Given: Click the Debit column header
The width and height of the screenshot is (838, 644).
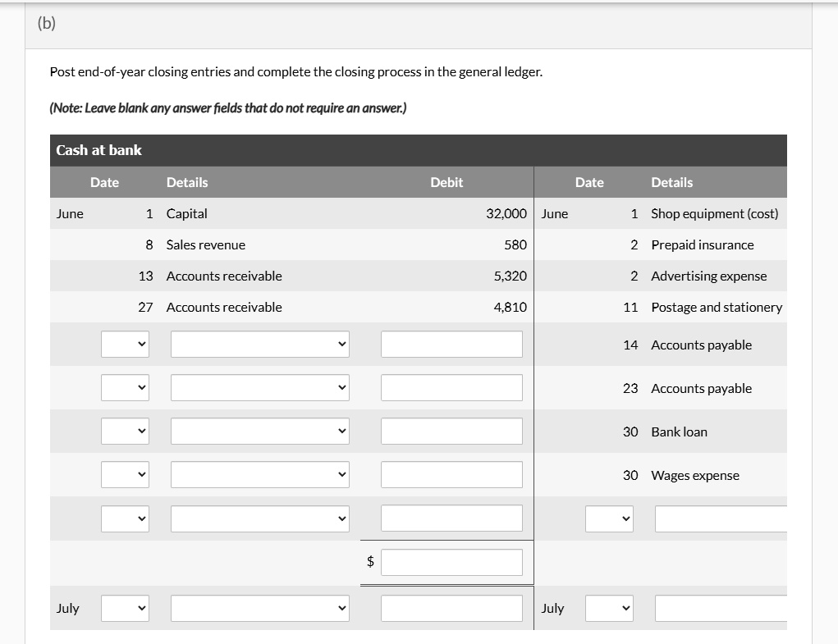Looking at the screenshot, I should 446,182.
